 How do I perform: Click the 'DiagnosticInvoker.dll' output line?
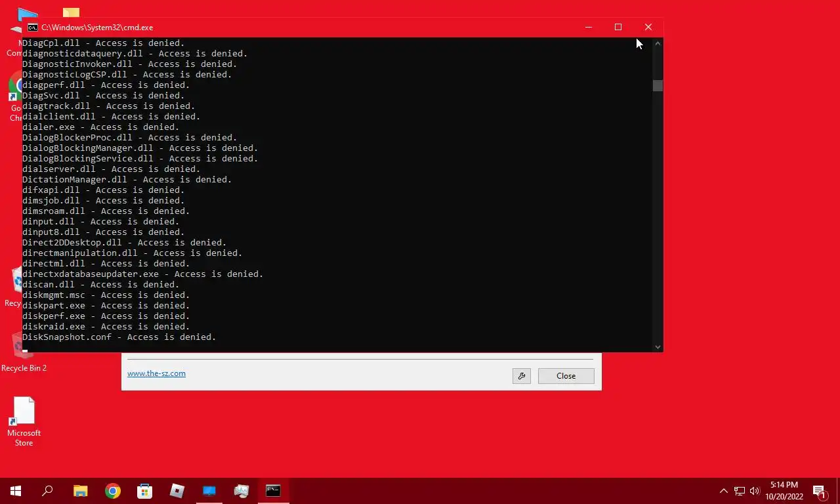click(x=130, y=64)
